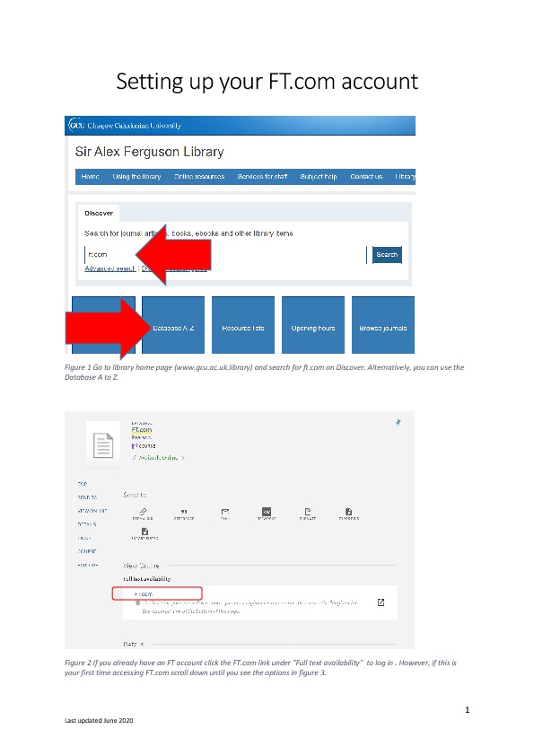The image size is (534, 756).
Task: Expand the Available online chevron
Action: (183, 458)
